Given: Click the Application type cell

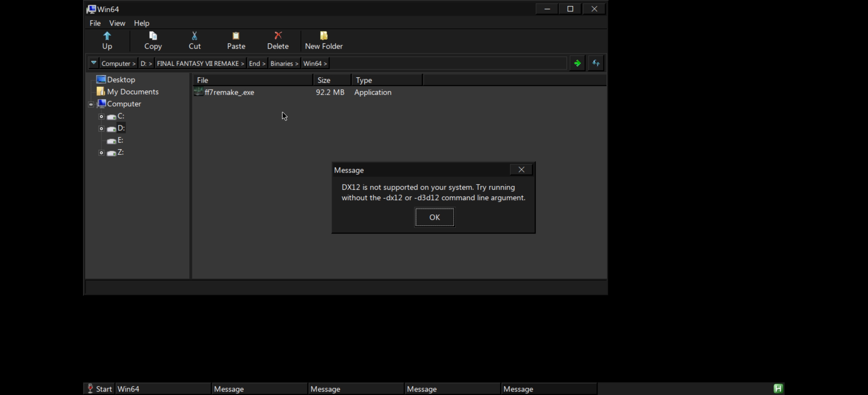Looking at the screenshot, I should point(373,92).
